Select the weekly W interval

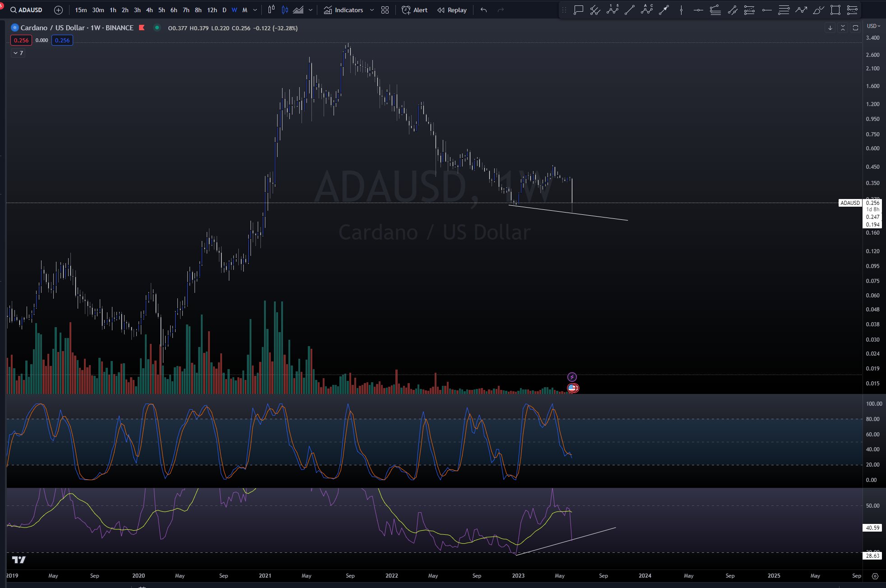234,10
